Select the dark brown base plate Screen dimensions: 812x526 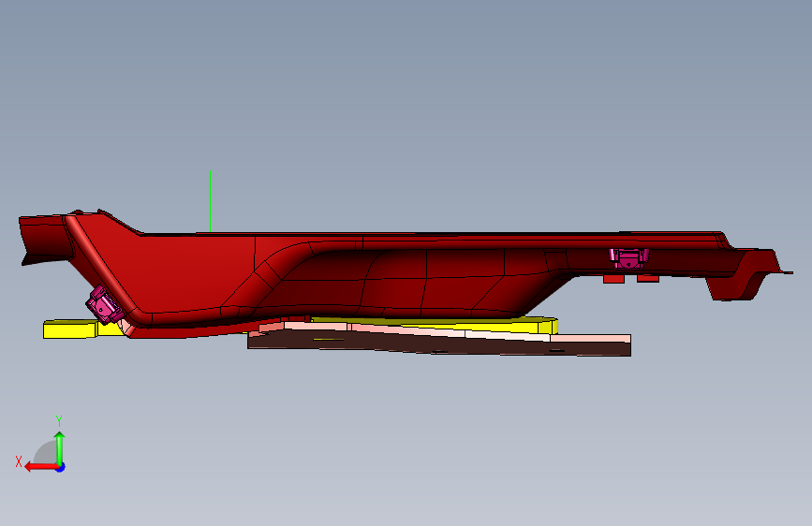tap(440, 346)
